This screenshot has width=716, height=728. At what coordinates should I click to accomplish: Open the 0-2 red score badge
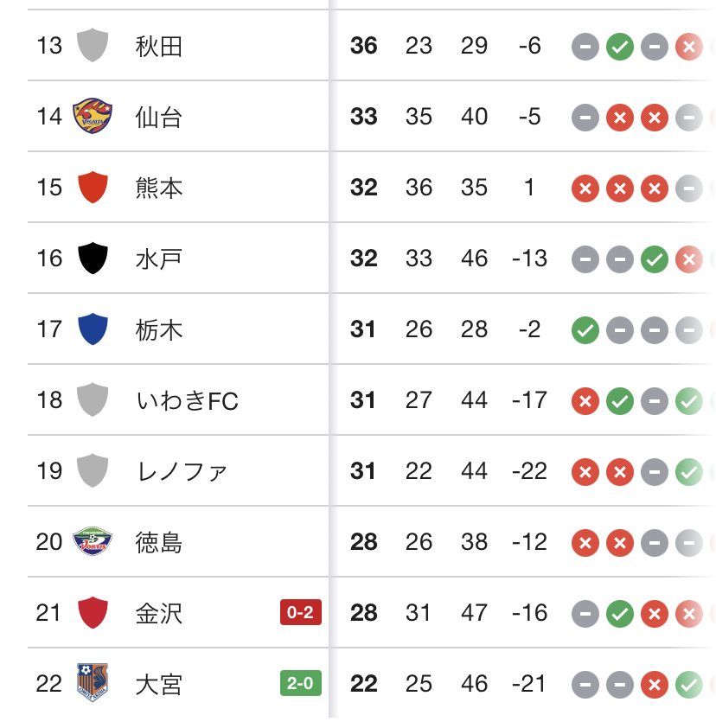tap(300, 612)
